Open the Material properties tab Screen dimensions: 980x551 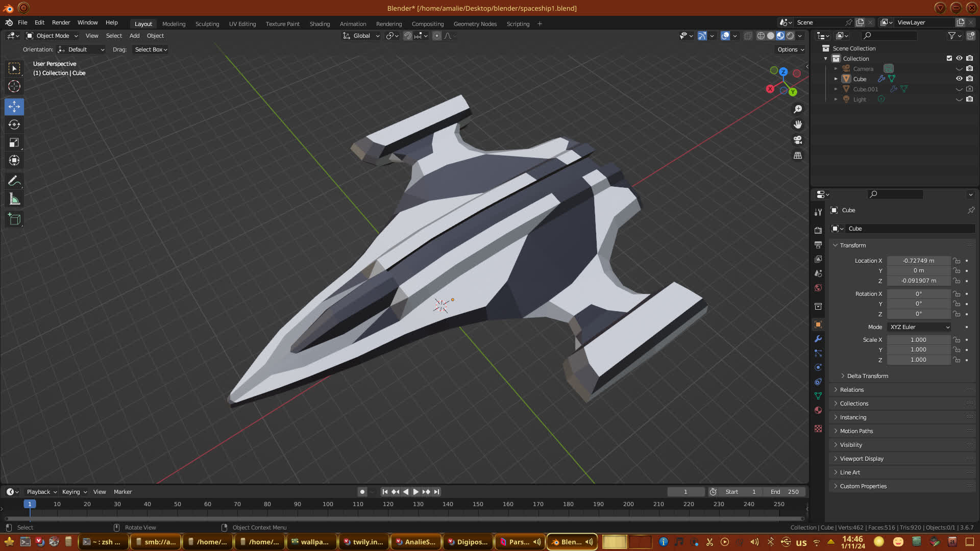pos(818,410)
